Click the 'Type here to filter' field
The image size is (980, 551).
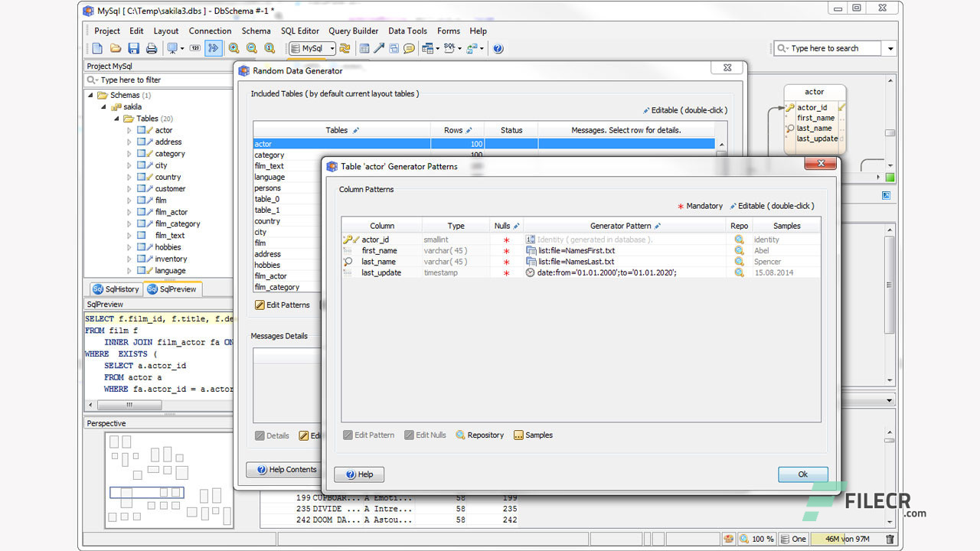click(x=158, y=80)
